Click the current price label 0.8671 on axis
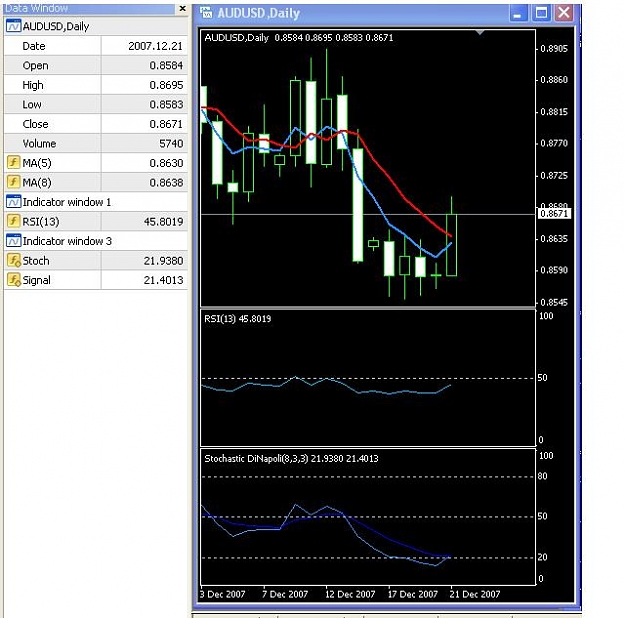The image size is (625, 618). pos(554,214)
